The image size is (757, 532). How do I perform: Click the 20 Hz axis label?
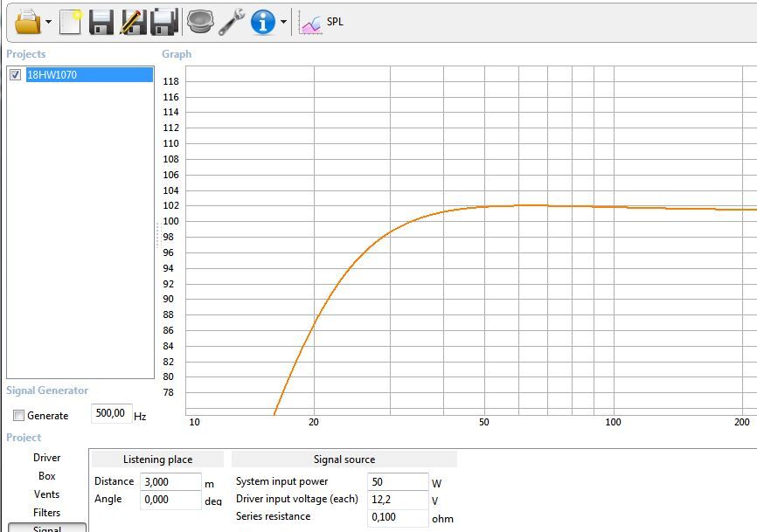point(314,422)
